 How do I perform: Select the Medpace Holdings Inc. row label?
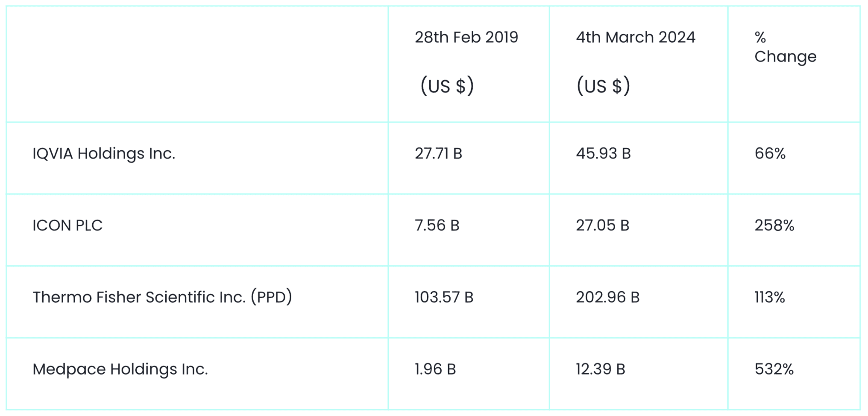[120, 369]
